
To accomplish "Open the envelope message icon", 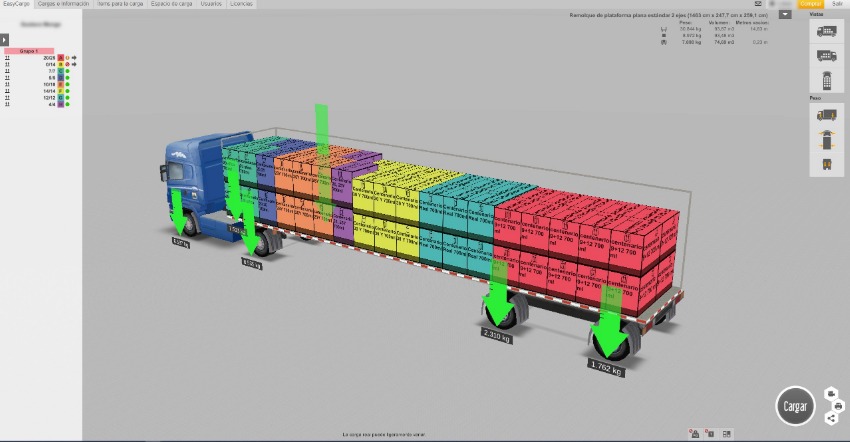I will [758, 4].
